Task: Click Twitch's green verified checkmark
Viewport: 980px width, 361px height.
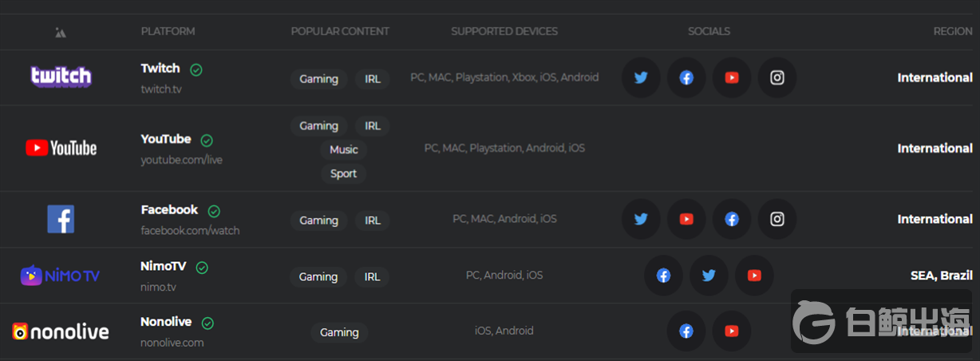Action: click(x=196, y=69)
